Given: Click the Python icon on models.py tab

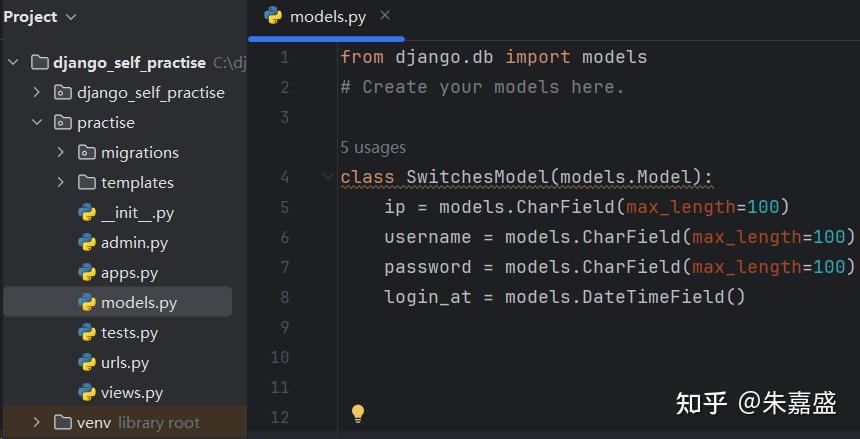Looking at the screenshot, I should (x=273, y=16).
